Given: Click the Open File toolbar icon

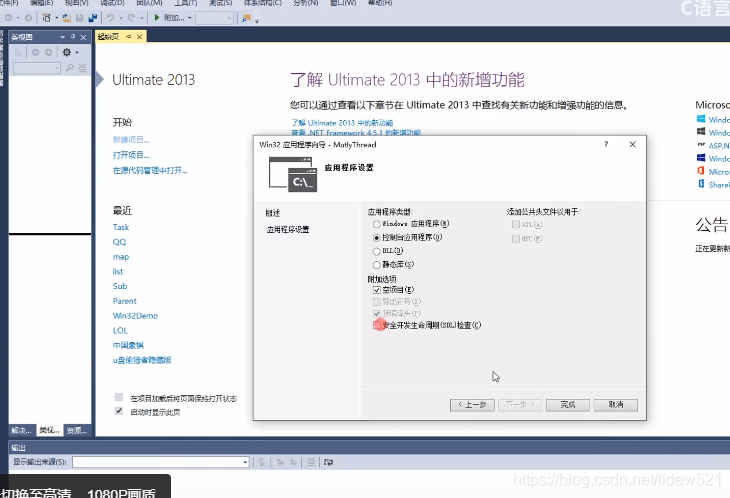Looking at the screenshot, I should (x=67, y=18).
